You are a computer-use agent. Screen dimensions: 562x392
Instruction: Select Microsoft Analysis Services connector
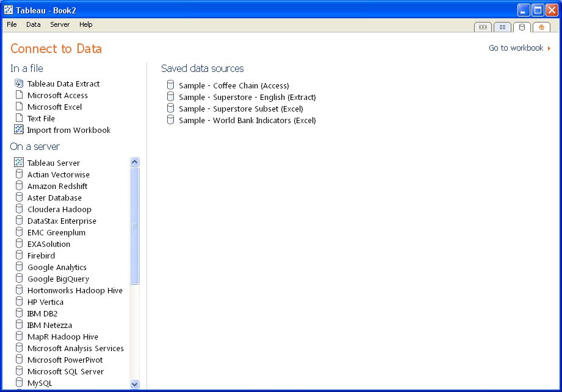[x=75, y=348]
